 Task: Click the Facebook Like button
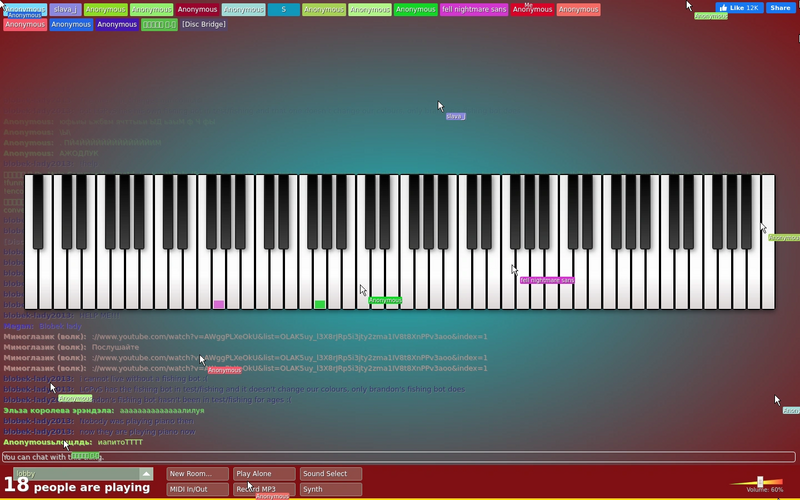(739, 8)
